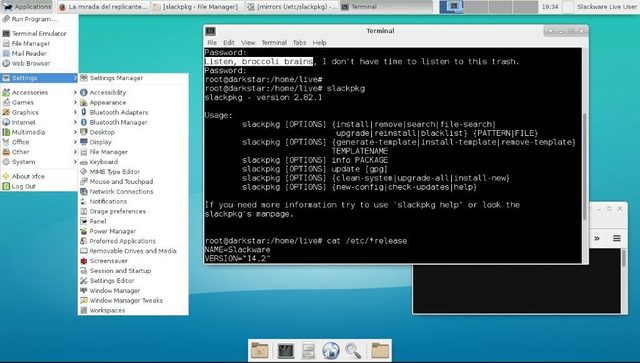Open the home folder icon in the dock
The height and width of the screenshot is (363, 640).
[260, 351]
